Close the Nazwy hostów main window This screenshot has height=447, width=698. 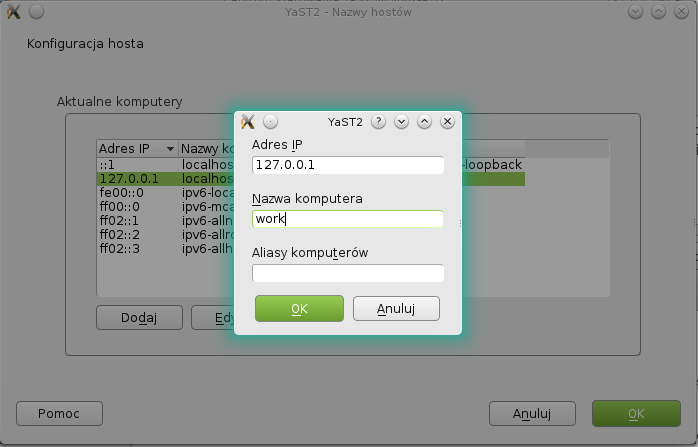[x=683, y=12]
